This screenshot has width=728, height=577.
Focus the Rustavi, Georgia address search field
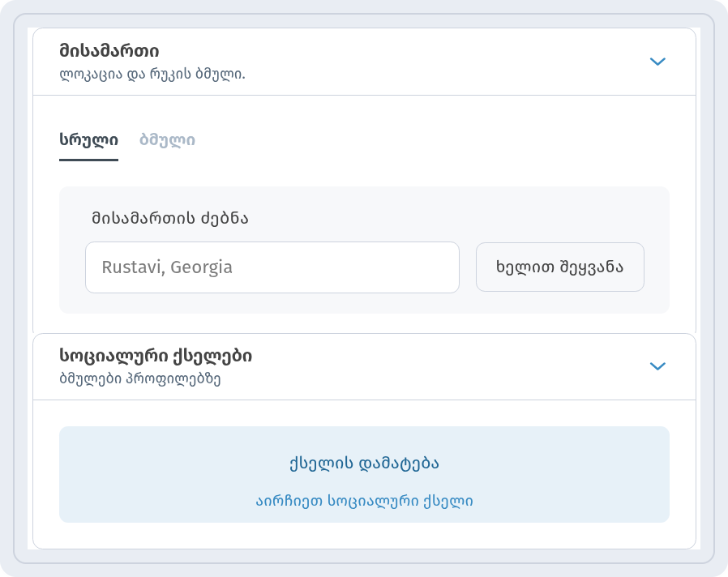pyautogui.click(x=272, y=267)
